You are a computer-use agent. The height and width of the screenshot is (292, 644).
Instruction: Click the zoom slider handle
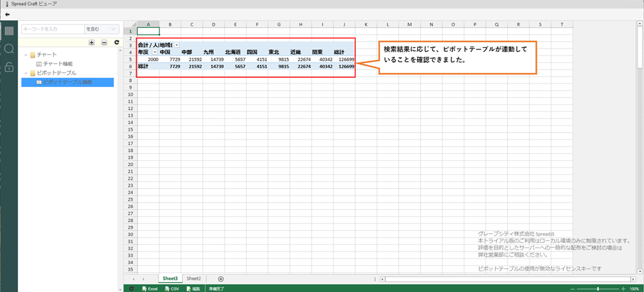598,289
